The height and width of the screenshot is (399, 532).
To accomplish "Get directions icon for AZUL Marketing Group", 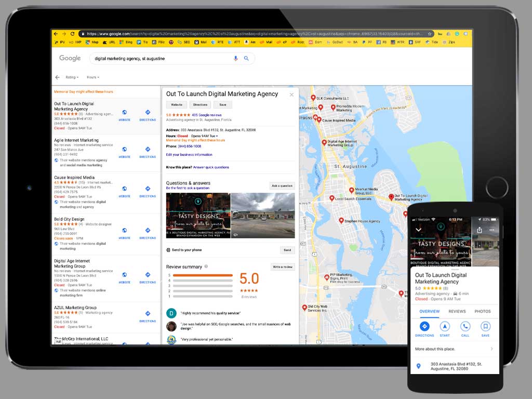I will click(x=148, y=313).
